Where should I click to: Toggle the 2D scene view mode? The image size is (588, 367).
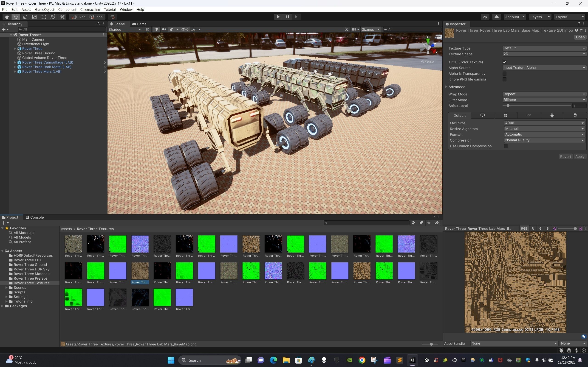click(x=147, y=29)
